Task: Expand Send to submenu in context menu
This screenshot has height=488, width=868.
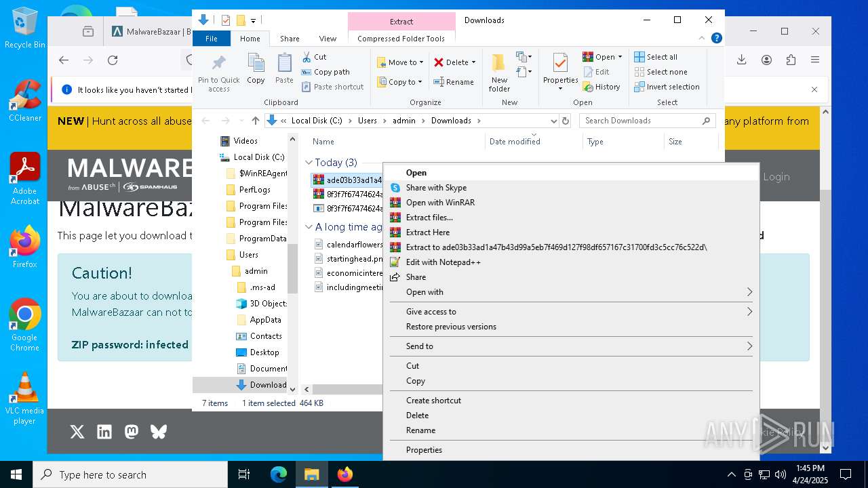Action: coord(749,346)
